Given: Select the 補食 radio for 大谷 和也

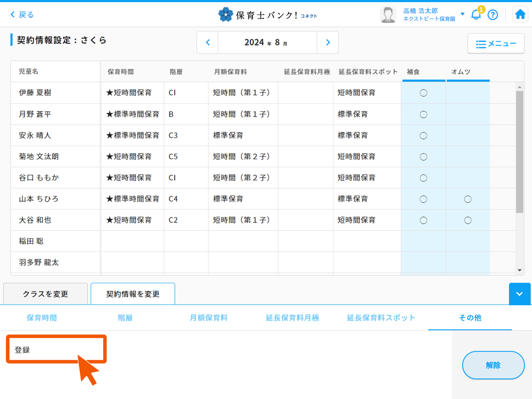Looking at the screenshot, I should click(423, 220).
